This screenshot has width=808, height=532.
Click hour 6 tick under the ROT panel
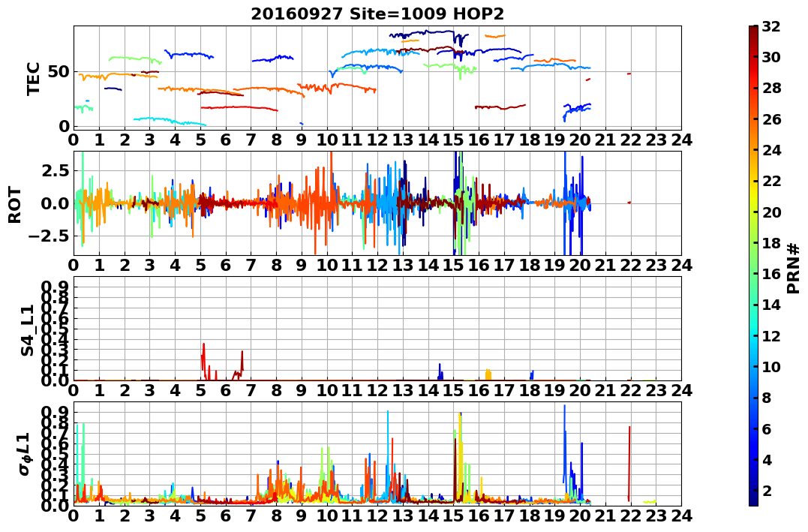226,266
